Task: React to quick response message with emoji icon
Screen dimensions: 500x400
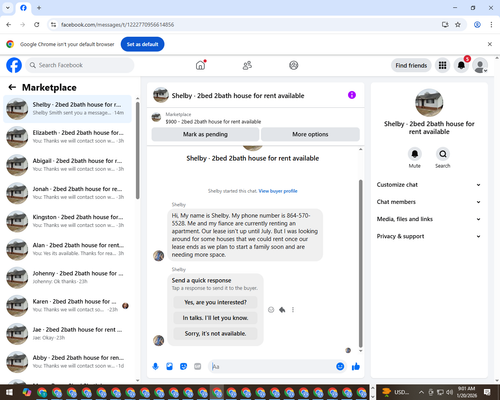Action: tap(271, 310)
